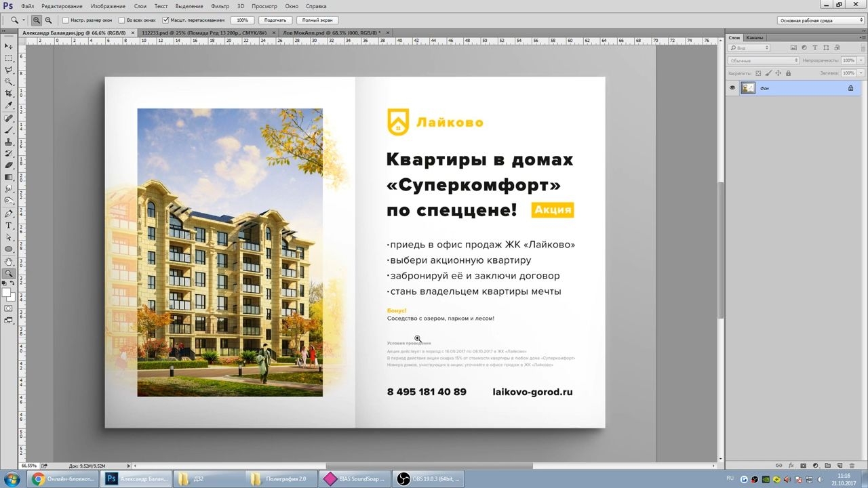Image resolution: width=868 pixels, height=488 pixels.
Task: Enable the 'Настр. размер окон' checkbox
Action: tap(66, 20)
